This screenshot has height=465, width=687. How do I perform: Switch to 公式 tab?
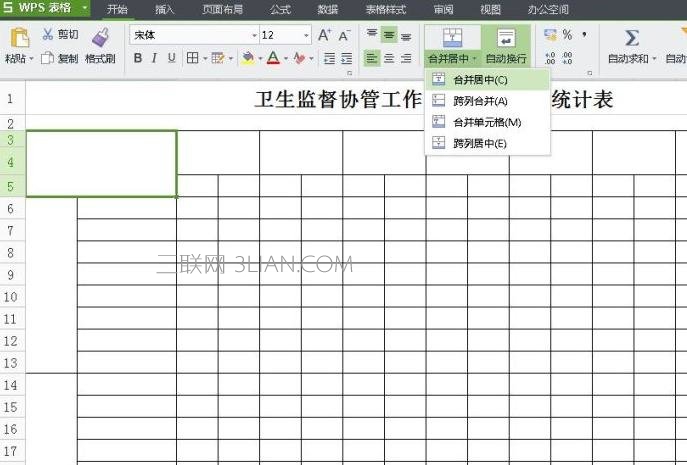click(280, 9)
